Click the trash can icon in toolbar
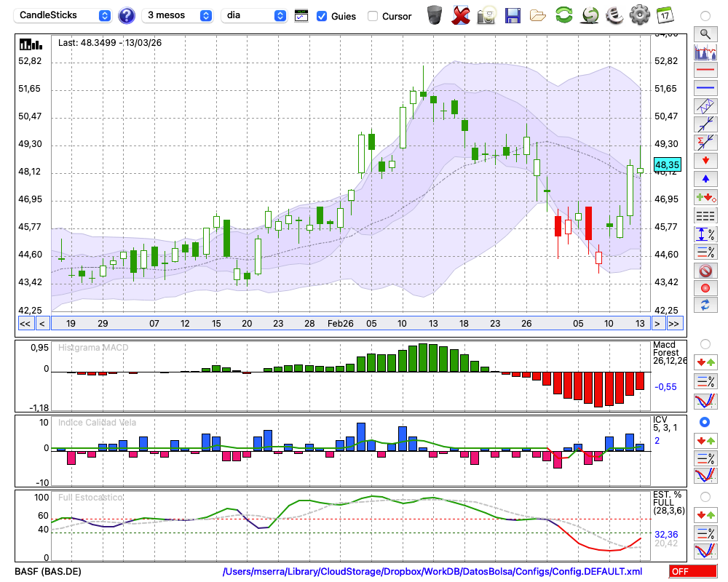Screen dimensions: 728x582 pos(435,15)
